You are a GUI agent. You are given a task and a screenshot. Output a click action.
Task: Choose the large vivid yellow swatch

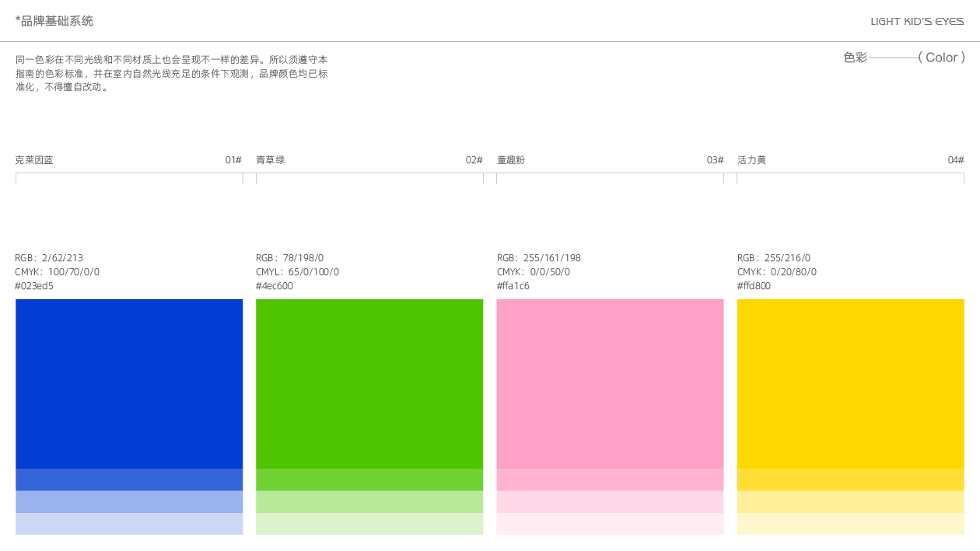coord(850,383)
